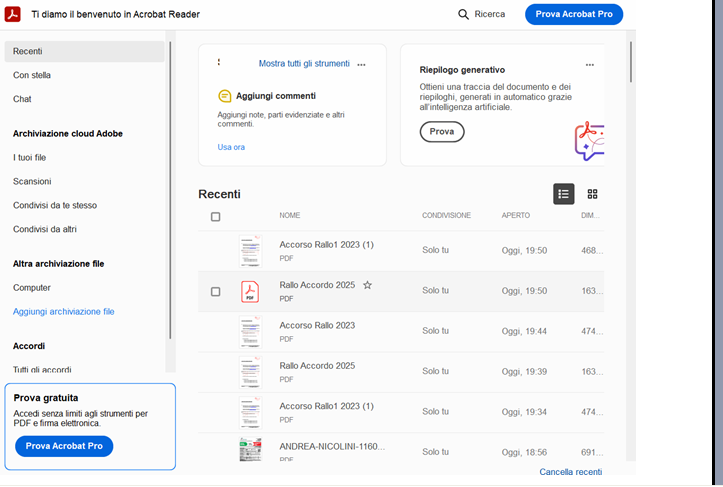Click the Adobe Acrobat logo icon
Viewport: 723px width, 487px height.
tap(12, 14)
